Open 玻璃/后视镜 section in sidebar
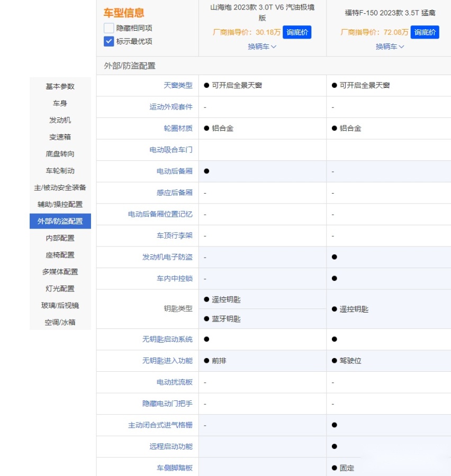Image resolution: width=451 pixels, height=476 pixels. tap(60, 305)
